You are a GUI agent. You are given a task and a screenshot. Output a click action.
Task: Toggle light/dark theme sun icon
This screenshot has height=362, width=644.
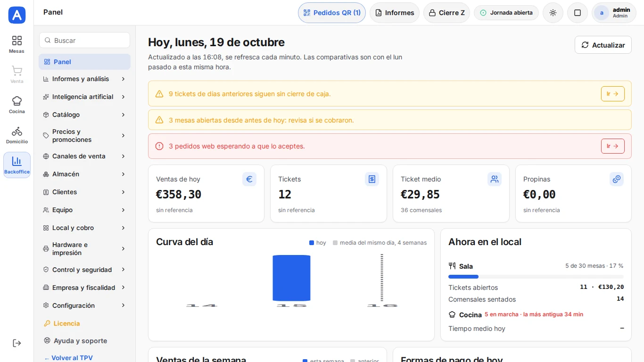pos(553,13)
